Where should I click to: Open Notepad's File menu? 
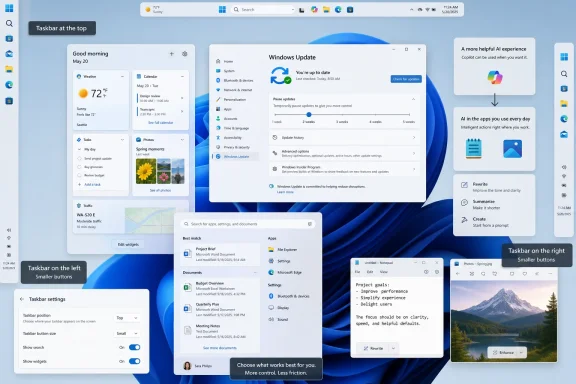[357, 272]
